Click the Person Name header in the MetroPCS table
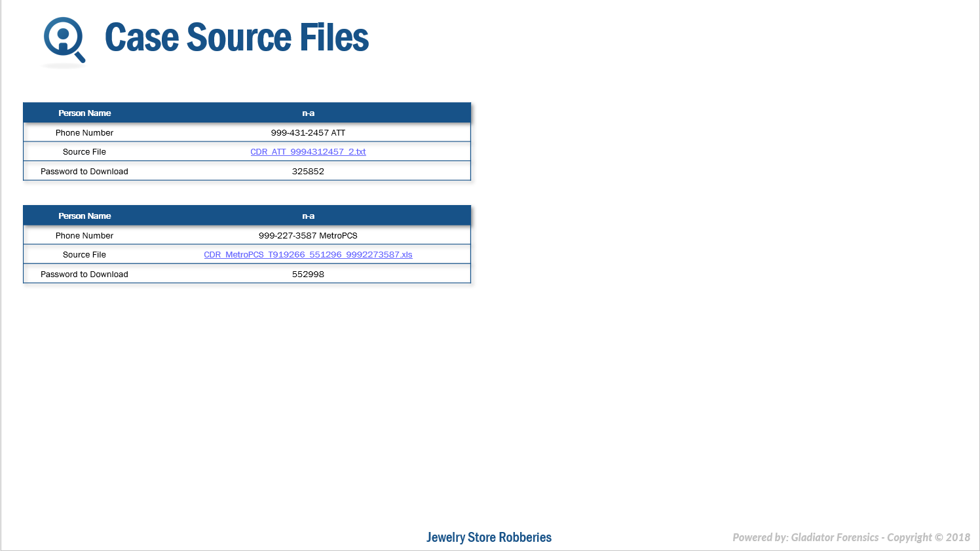 pyautogui.click(x=85, y=216)
